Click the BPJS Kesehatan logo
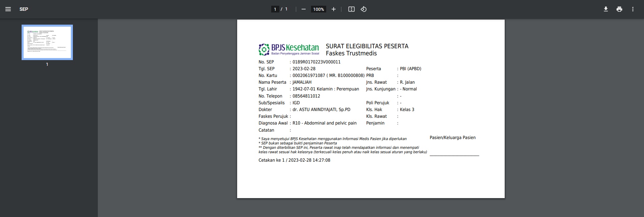 289,49
